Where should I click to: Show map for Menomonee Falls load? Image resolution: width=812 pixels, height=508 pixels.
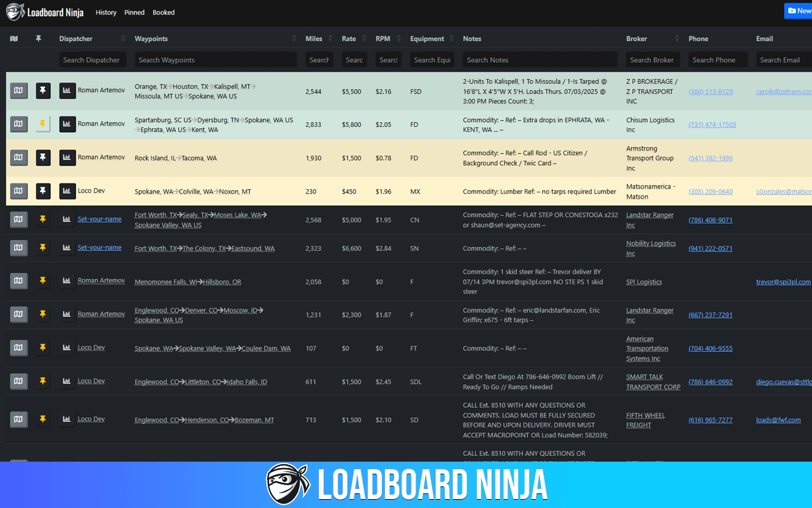tap(19, 281)
